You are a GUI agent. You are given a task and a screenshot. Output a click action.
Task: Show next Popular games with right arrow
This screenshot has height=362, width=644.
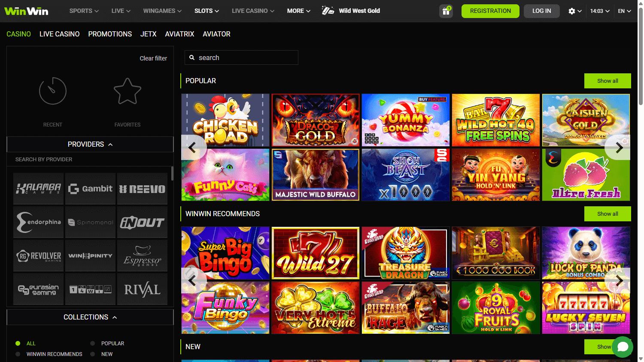[619, 148]
